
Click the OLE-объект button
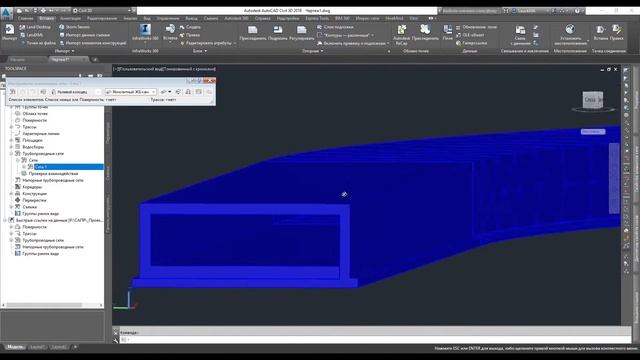coord(470,35)
